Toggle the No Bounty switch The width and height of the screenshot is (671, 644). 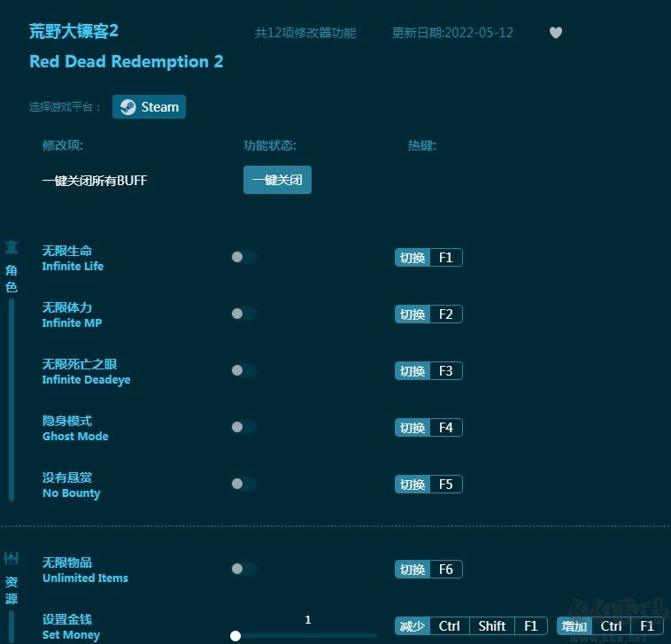point(243,484)
